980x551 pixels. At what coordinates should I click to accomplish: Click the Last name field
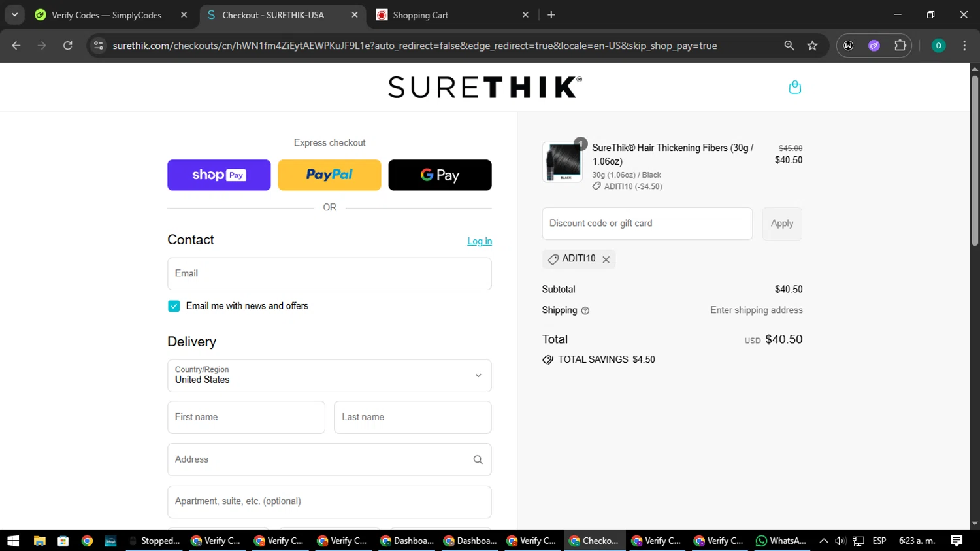click(412, 417)
